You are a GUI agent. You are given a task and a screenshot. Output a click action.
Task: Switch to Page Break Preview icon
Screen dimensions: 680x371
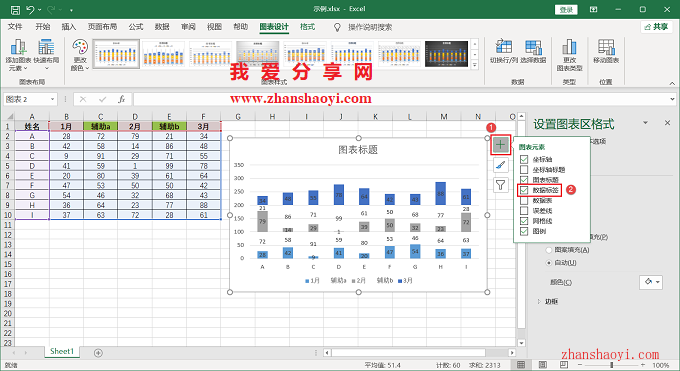[564, 364]
